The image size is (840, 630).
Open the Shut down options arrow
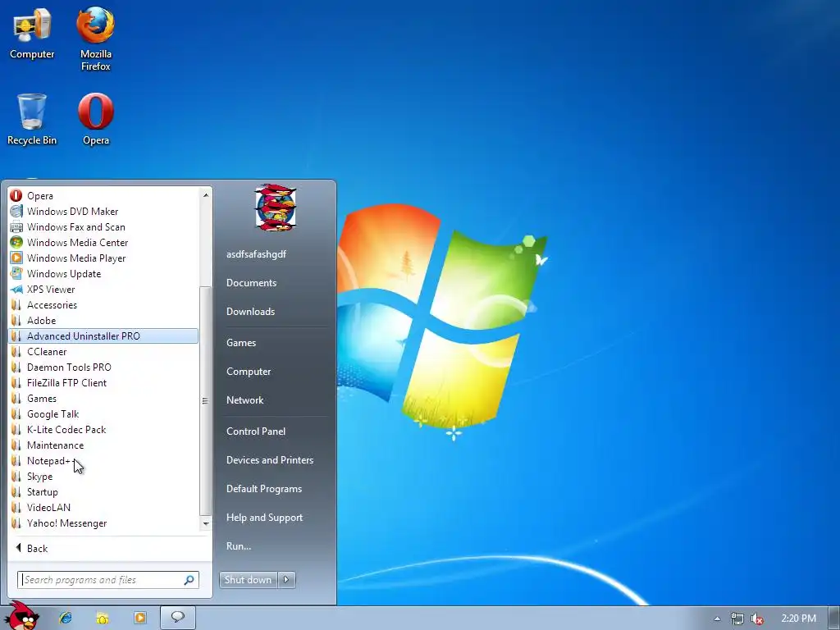pyautogui.click(x=286, y=580)
